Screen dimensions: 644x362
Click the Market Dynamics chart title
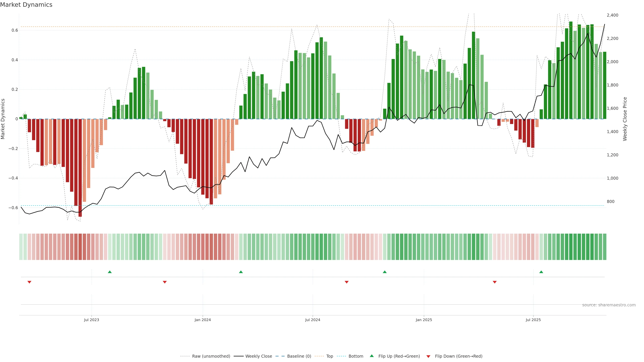26,5
